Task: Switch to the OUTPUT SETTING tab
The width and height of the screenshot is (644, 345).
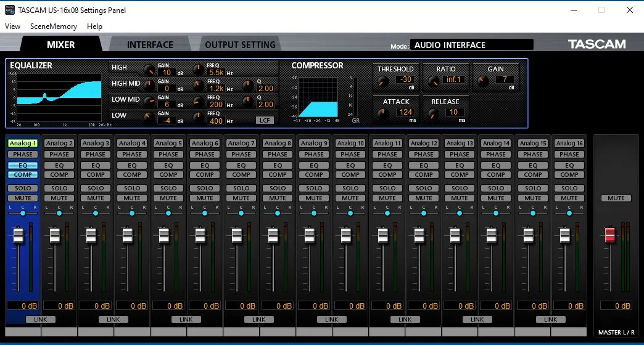Action: [x=240, y=45]
